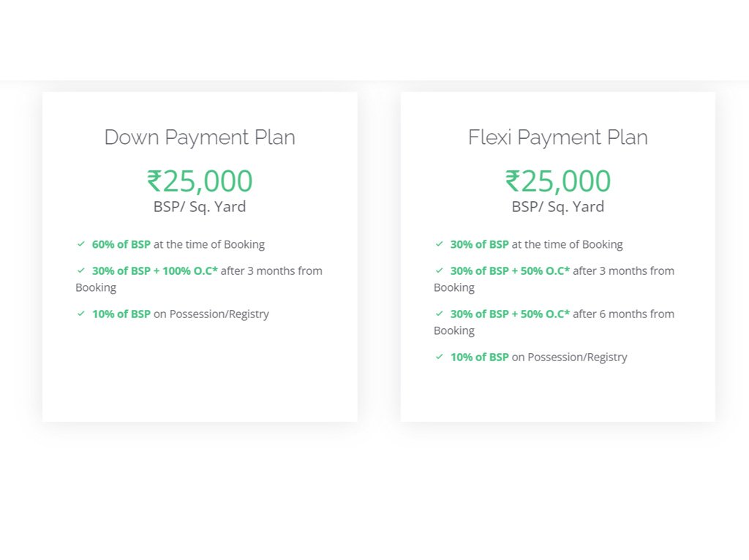Click "30% of BSP + 50% O.C*" after 3 months
The height and width of the screenshot is (560, 749).
tap(510, 270)
